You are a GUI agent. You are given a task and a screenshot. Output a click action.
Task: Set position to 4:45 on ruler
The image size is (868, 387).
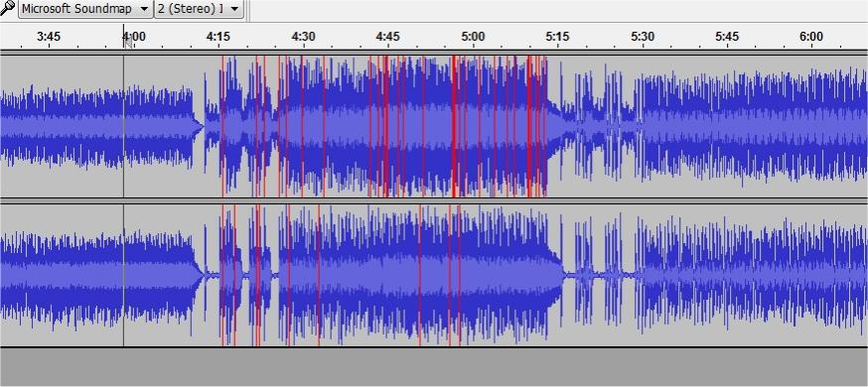[x=387, y=37]
